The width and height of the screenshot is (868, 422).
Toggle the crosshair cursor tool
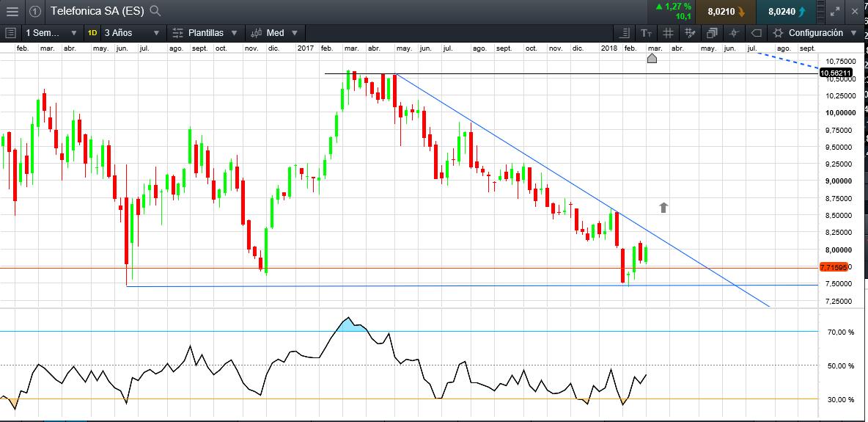[x=734, y=33]
